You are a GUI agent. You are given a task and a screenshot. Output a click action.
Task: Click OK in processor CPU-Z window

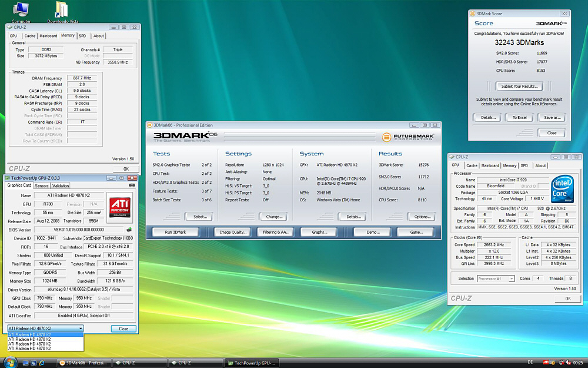pyautogui.click(x=568, y=299)
